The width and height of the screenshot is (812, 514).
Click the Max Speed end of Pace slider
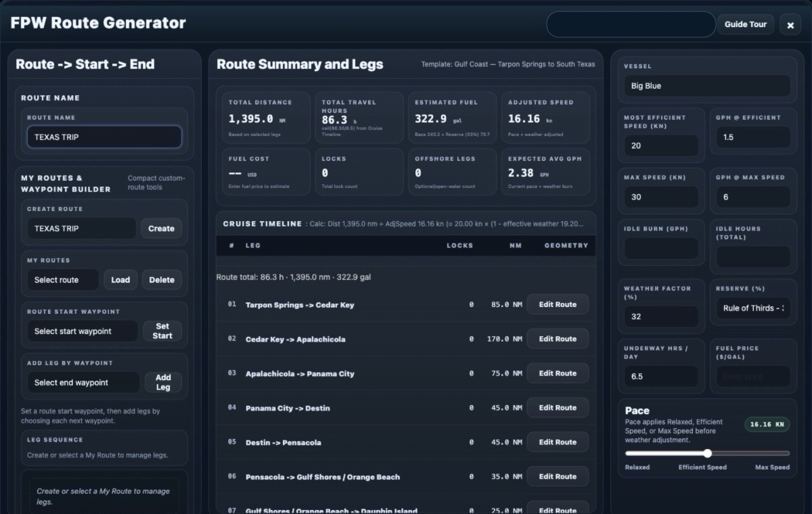point(772,467)
